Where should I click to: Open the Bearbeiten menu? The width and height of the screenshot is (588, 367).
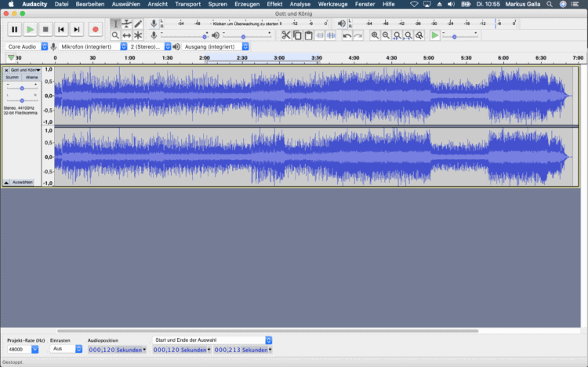point(90,4)
